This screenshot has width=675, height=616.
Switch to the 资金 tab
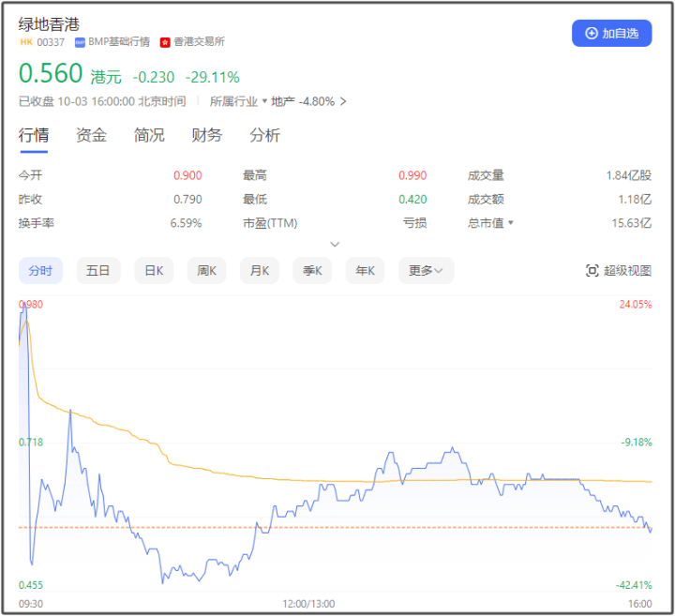[x=91, y=135]
